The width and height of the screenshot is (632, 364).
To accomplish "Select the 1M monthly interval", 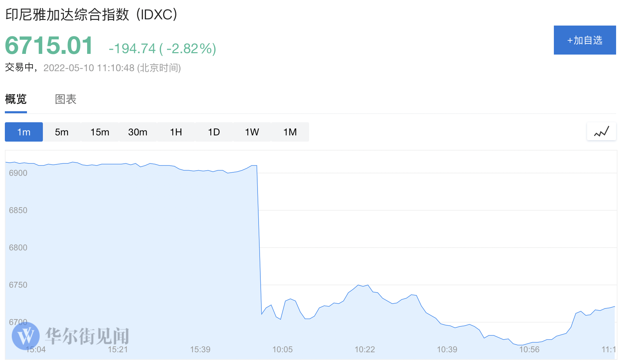I will pyautogui.click(x=290, y=132).
